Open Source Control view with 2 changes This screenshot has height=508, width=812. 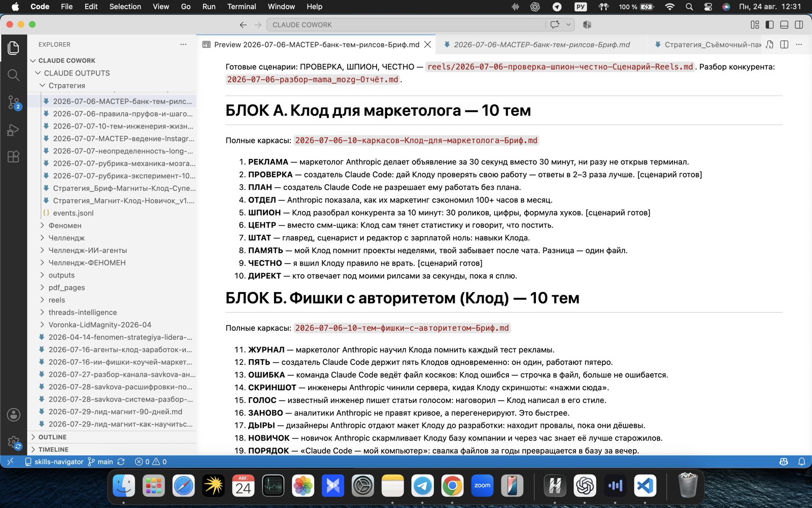(14, 103)
